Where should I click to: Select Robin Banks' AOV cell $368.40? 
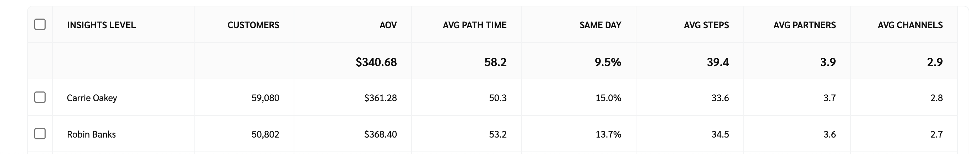(x=380, y=135)
